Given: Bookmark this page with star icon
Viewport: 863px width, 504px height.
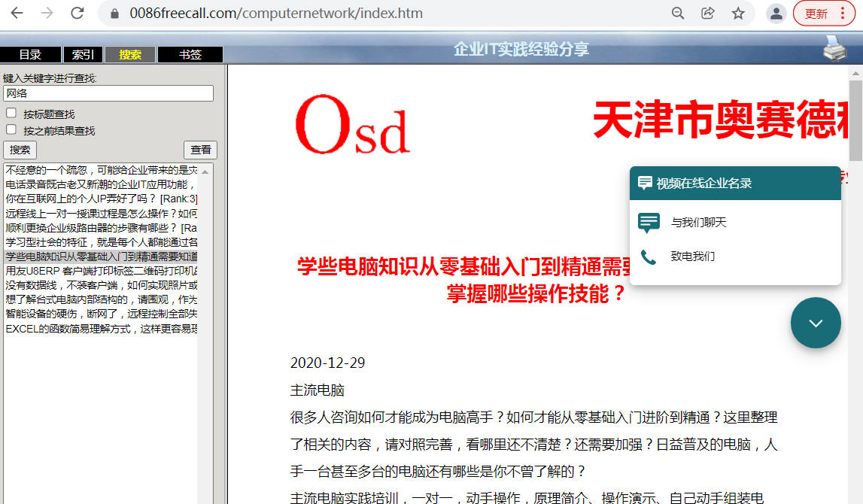Looking at the screenshot, I should click(738, 13).
